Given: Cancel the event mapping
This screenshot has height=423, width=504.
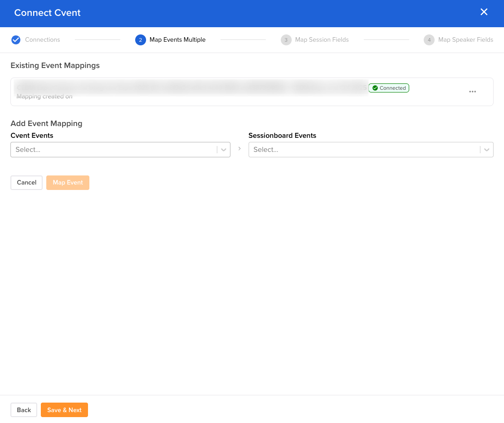Looking at the screenshot, I should tap(26, 182).
